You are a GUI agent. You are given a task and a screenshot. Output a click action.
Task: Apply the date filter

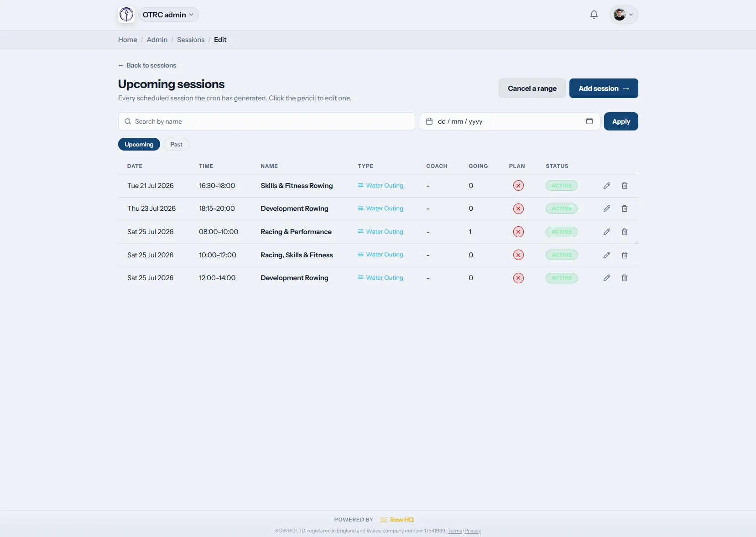click(621, 121)
